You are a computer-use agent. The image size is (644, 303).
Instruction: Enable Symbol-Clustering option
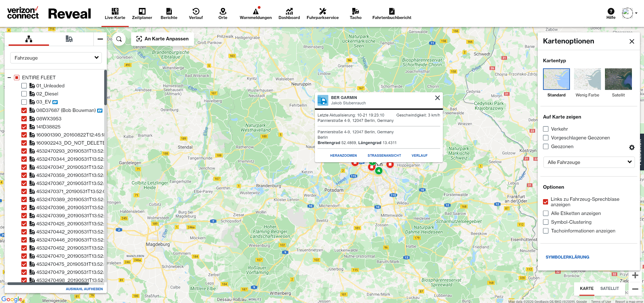point(546,222)
